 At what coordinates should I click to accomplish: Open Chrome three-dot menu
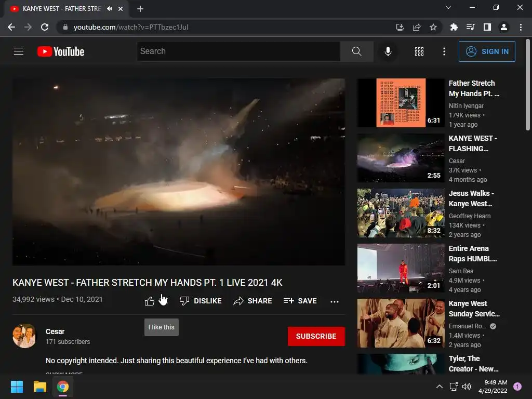click(x=521, y=27)
